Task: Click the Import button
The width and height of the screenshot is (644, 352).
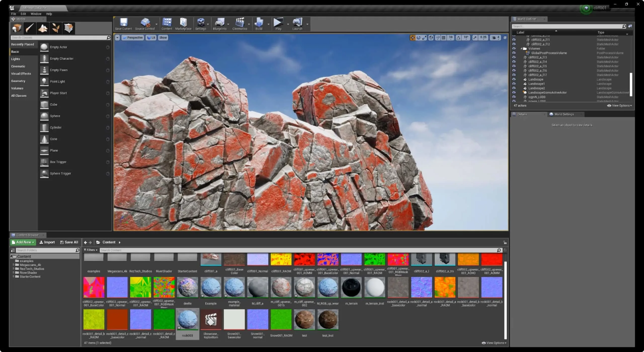Action: pyautogui.click(x=47, y=242)
